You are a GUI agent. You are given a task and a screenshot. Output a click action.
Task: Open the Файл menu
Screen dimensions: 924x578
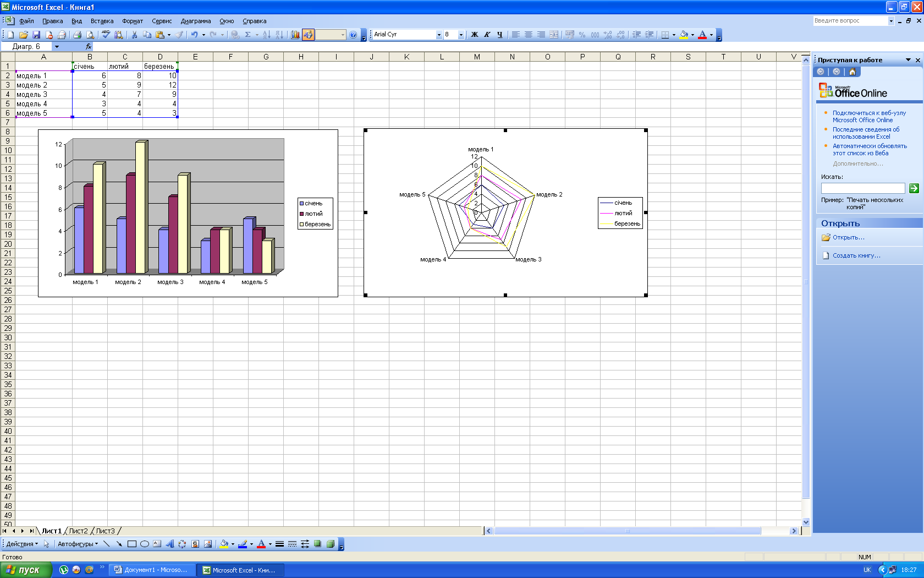tap(26, 21)
